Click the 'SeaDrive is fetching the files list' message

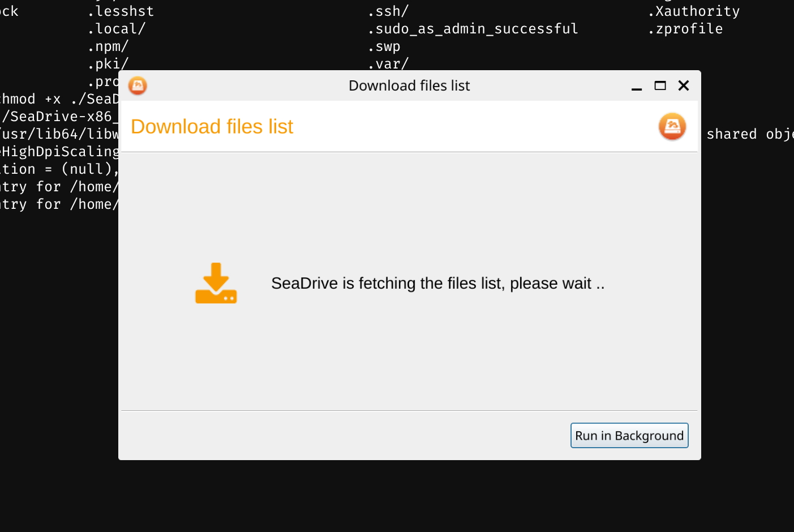[x=437, y=283]
